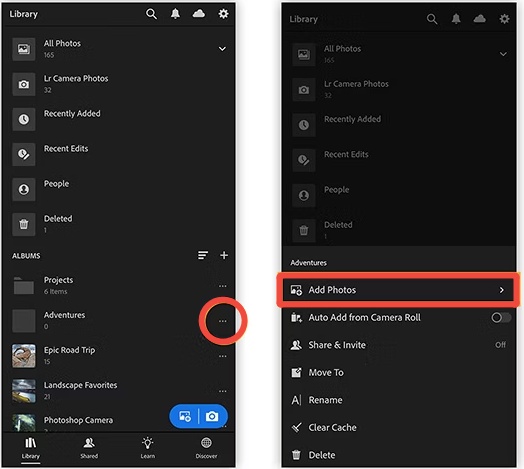This screenshot has height=469, width=524.
Task: Click the Clear Cache broom icon
Action: tap(296, 428)
